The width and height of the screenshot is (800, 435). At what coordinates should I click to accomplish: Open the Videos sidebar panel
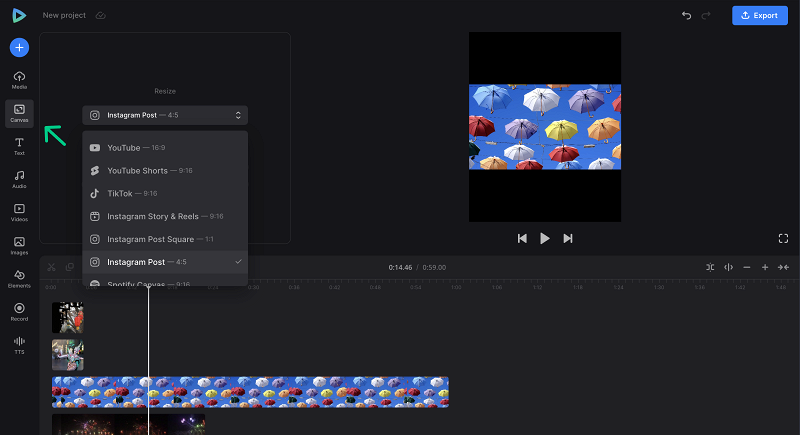(19, 213)
